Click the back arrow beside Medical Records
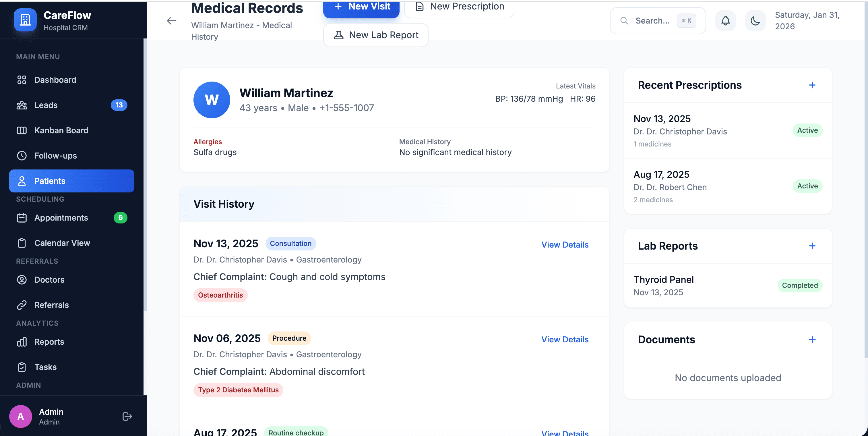The width and height of the screenshot is (868, 436). 172,21
